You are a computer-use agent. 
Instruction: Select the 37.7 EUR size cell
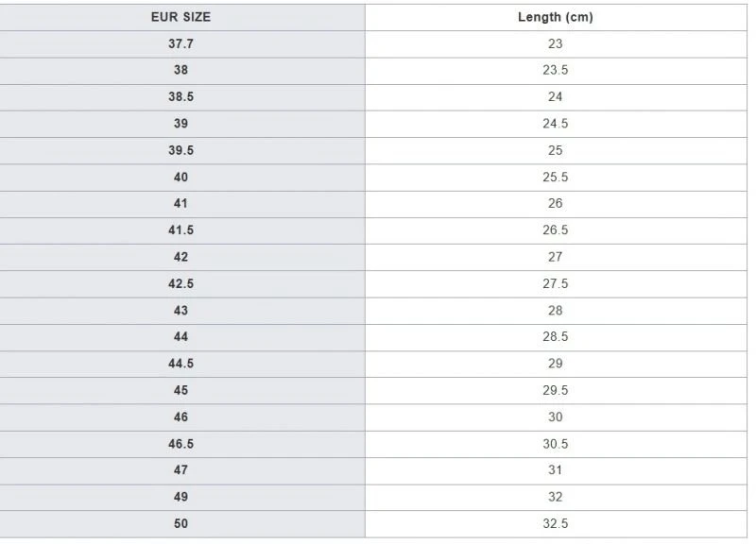(180, 43)
